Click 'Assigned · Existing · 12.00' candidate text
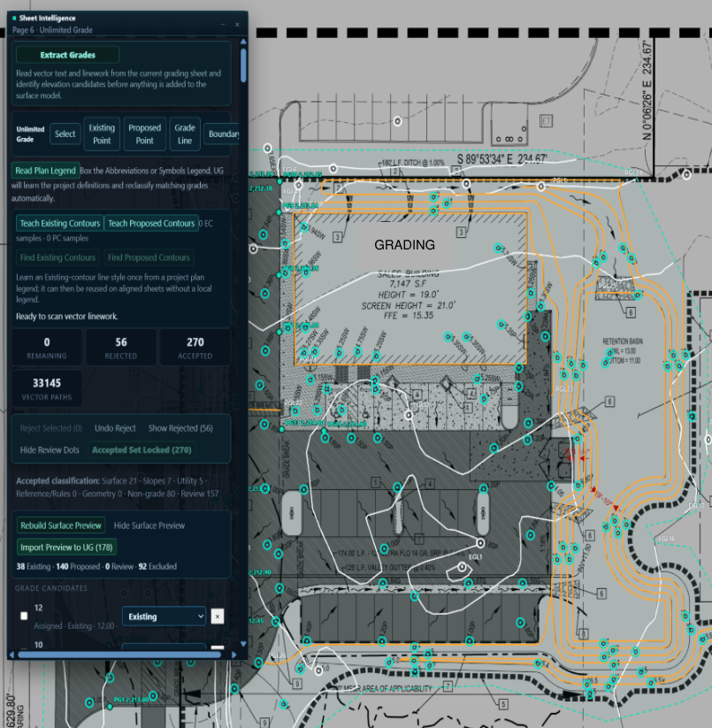This screenshot has height=728, width=712. 76,626
